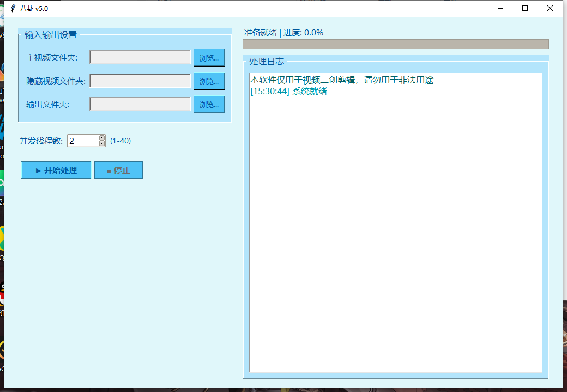The width and height of the screenshot is (567, 392).
Task: Maximize the 八卦 v5.0 window
Action: (x=525, y=8)
